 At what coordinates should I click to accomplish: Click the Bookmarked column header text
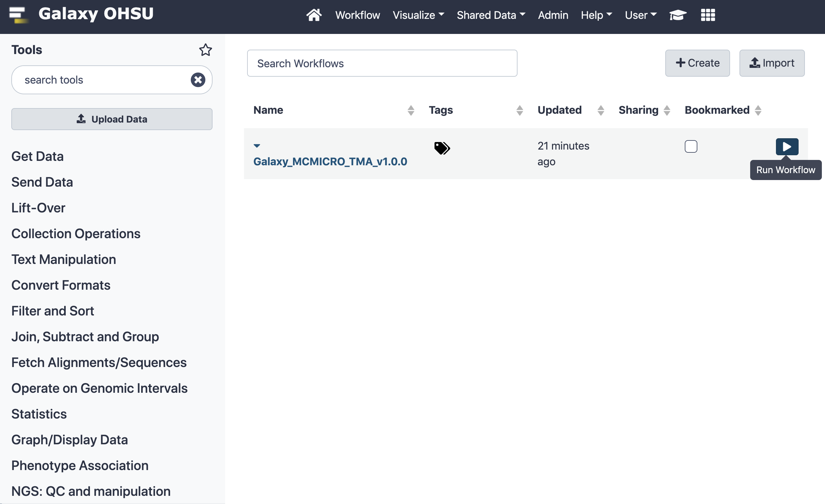717,110
